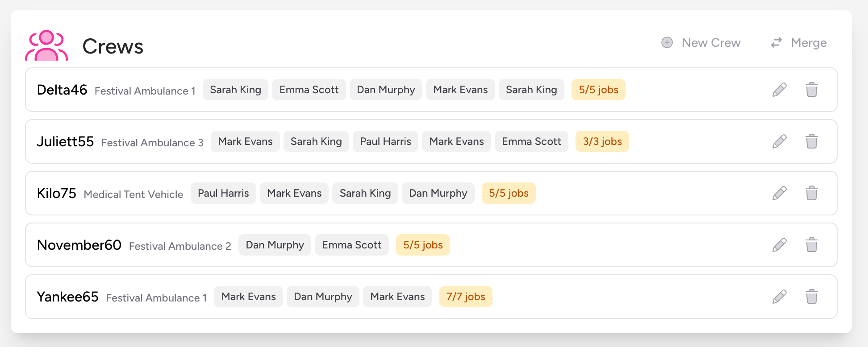Click the pink Crews people icon
The height and width of the screenshot is (347, 868).
point(46,45)
